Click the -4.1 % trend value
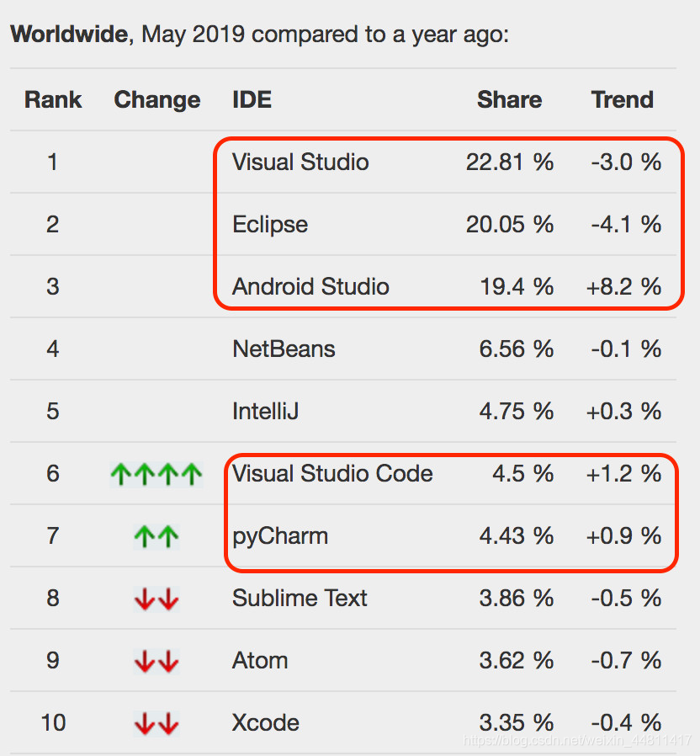 (626, 224)
